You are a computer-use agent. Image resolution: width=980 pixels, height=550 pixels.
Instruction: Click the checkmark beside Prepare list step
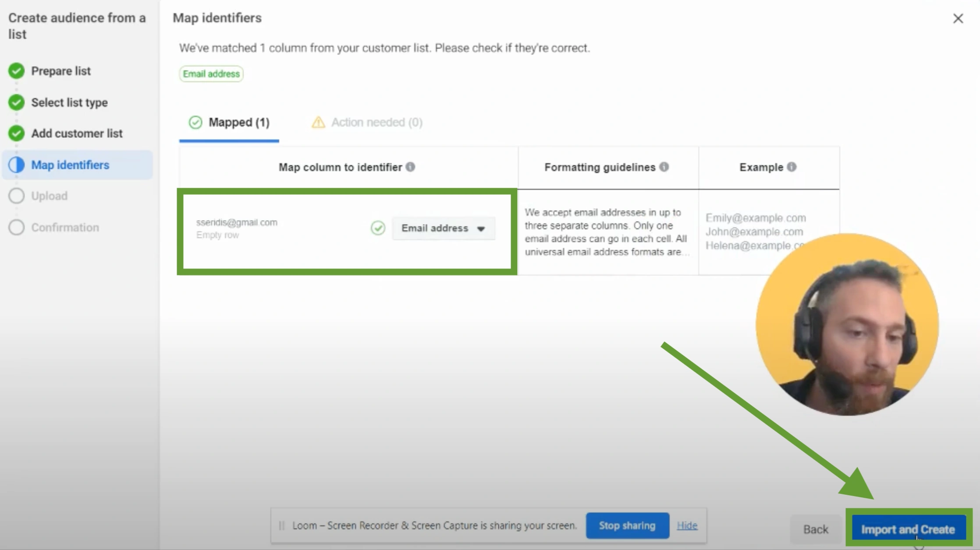click(x=16, y=71)
